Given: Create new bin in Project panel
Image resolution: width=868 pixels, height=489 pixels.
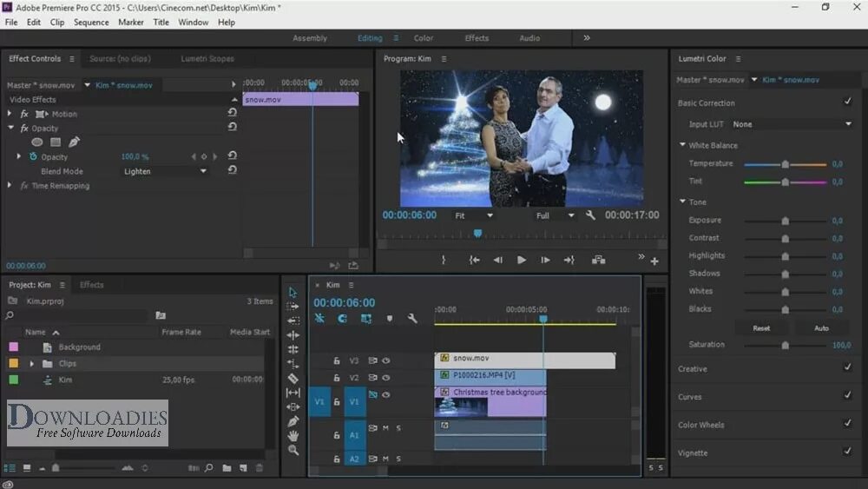Looking at the screenshot, I should [227, 468].
